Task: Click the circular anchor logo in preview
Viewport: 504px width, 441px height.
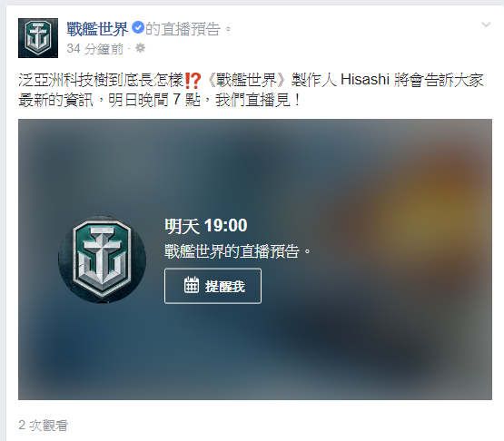Action: tap(103, 260)
